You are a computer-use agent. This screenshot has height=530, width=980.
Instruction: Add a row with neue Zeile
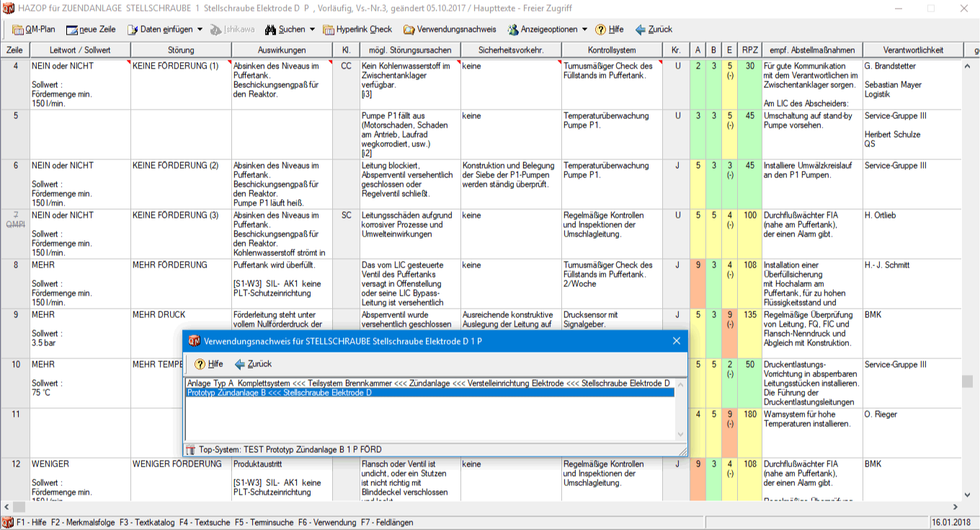click(x=91, y=30)
